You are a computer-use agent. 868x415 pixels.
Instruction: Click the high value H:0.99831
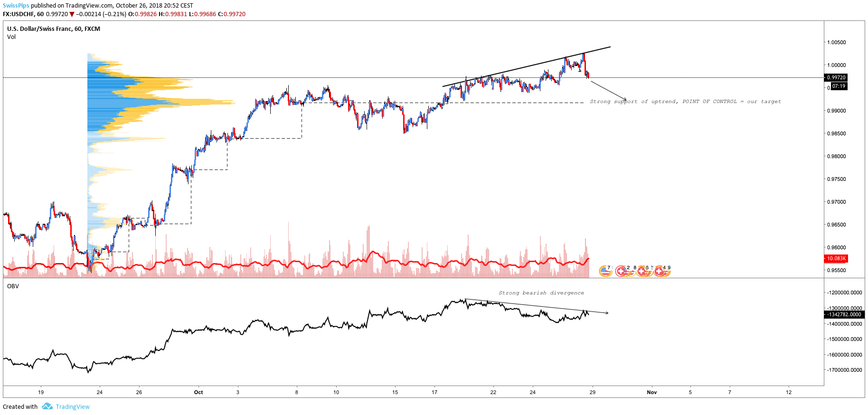tap(173, 14)
